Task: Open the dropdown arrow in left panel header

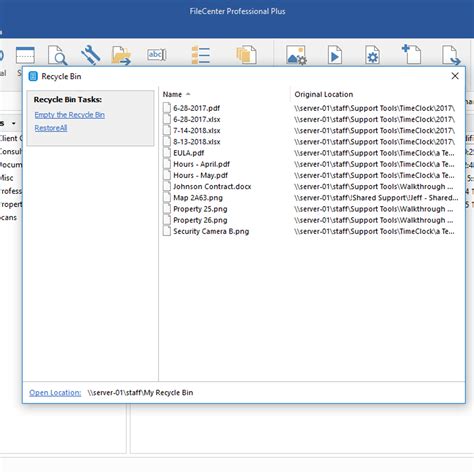Action: 14,123
